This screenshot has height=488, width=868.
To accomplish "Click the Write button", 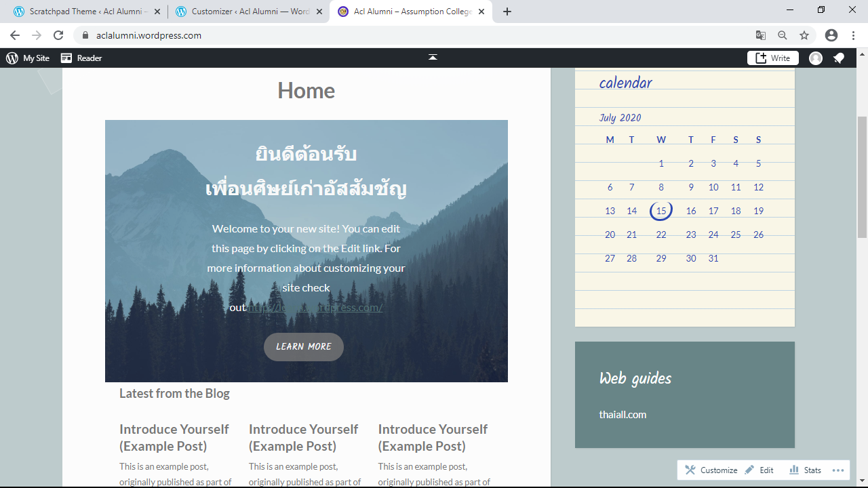I will pos(773,58).
